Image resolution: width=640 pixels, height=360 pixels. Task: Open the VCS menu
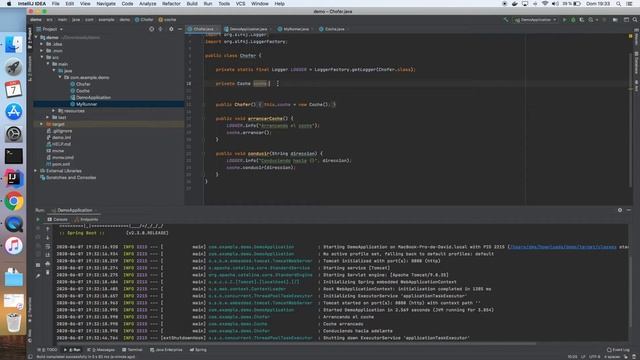[x=240, y=4]
